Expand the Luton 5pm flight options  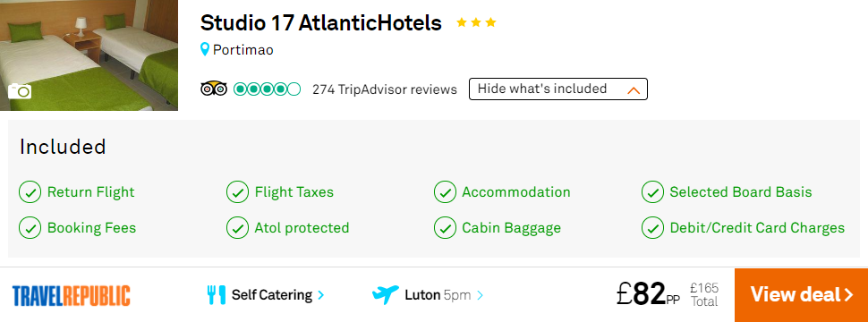pos(428,295)
